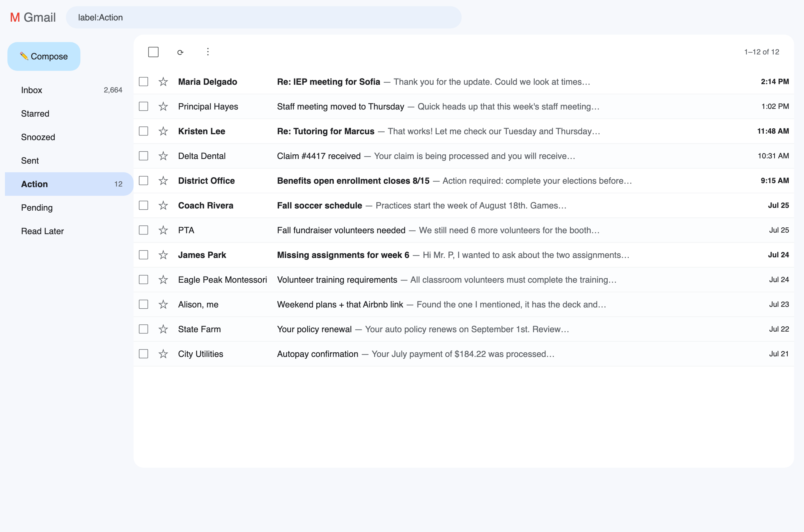Open 'Fall soccer schedule' email
The image size is (804, 532).
point(464,206)
